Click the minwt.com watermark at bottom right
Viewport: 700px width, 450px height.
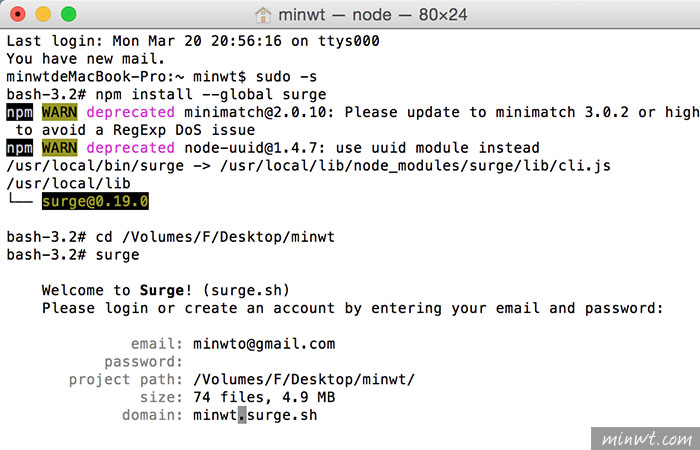click(x=646, y=439)
